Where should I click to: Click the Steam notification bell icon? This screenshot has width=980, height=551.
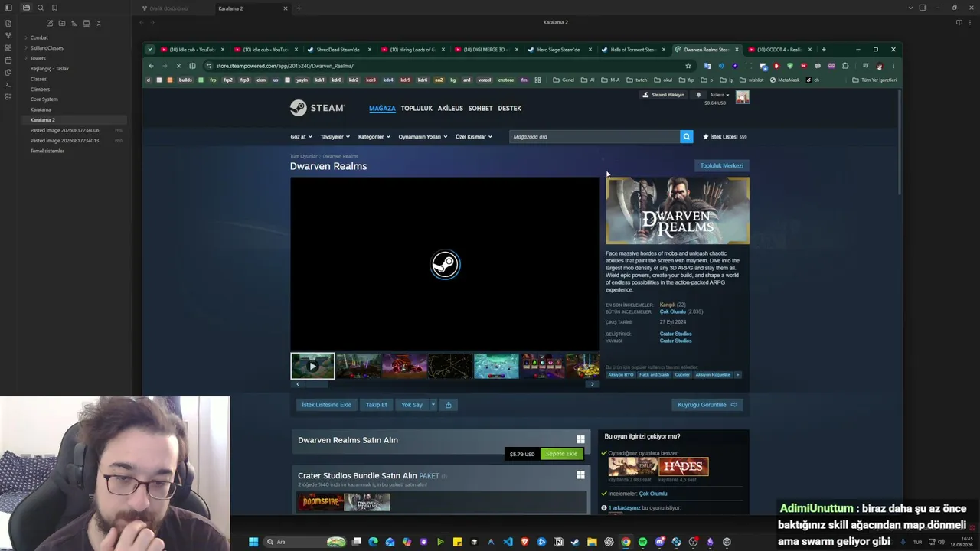[x=698, y=95]
